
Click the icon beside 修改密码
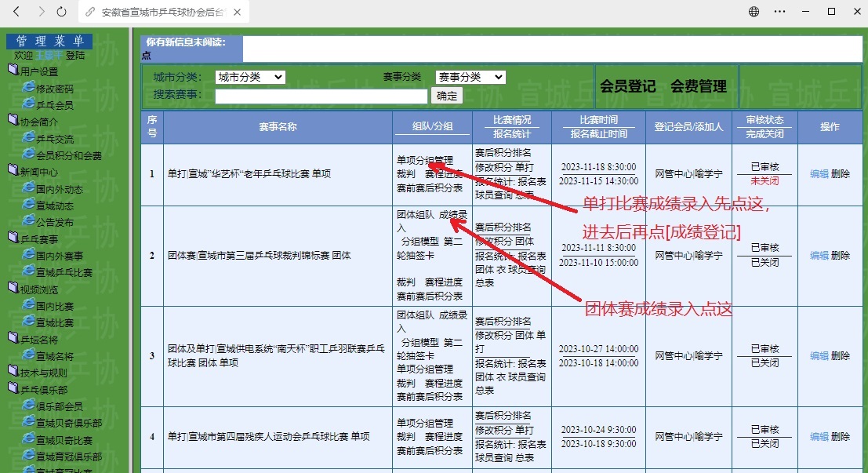[28, 88]
